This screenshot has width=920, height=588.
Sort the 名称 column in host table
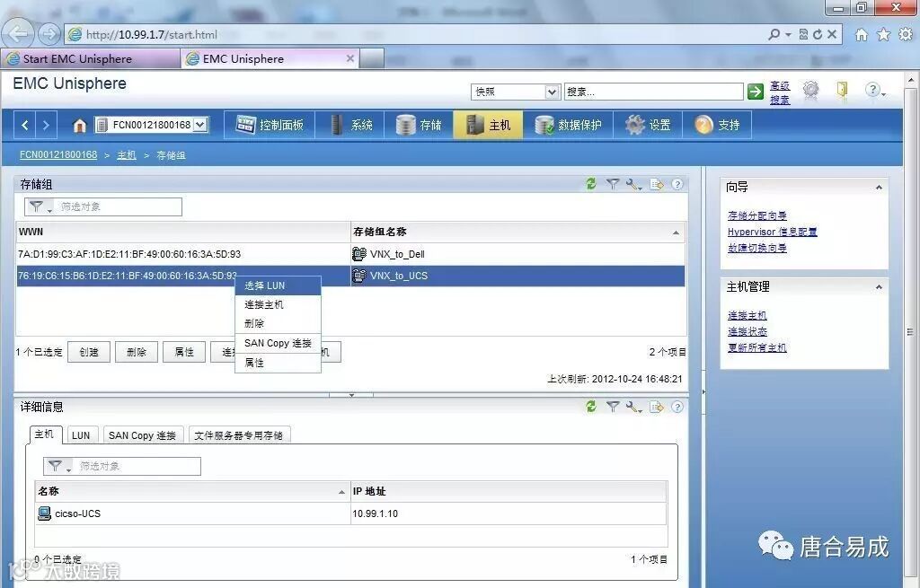(341, 492)
